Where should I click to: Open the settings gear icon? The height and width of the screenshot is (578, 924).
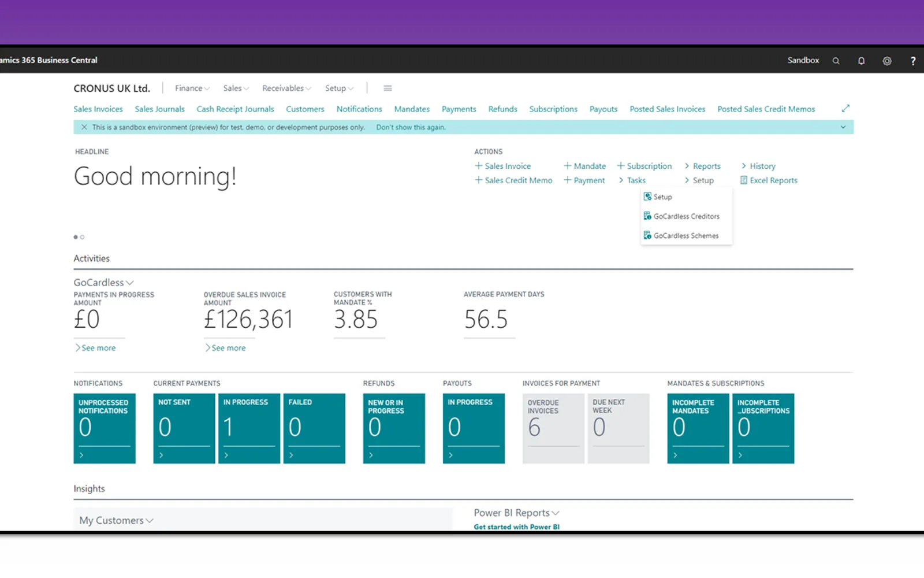(887, 61)
